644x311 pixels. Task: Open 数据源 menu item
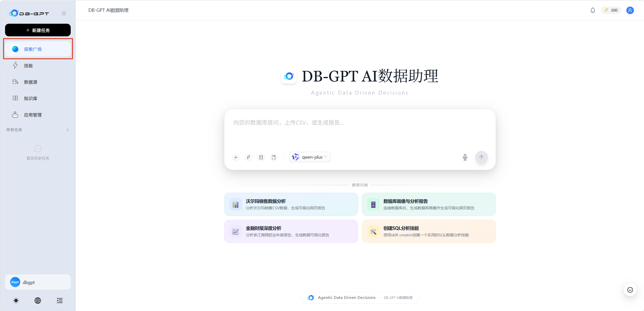coord(38,82)
